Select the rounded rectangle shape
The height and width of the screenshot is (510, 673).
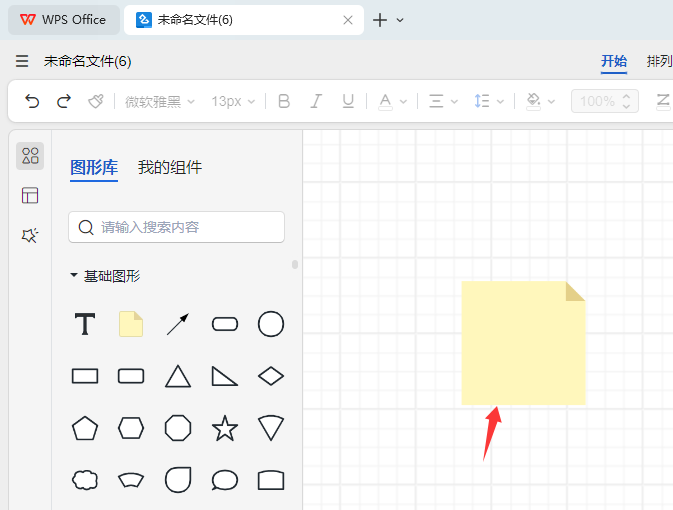131,376
